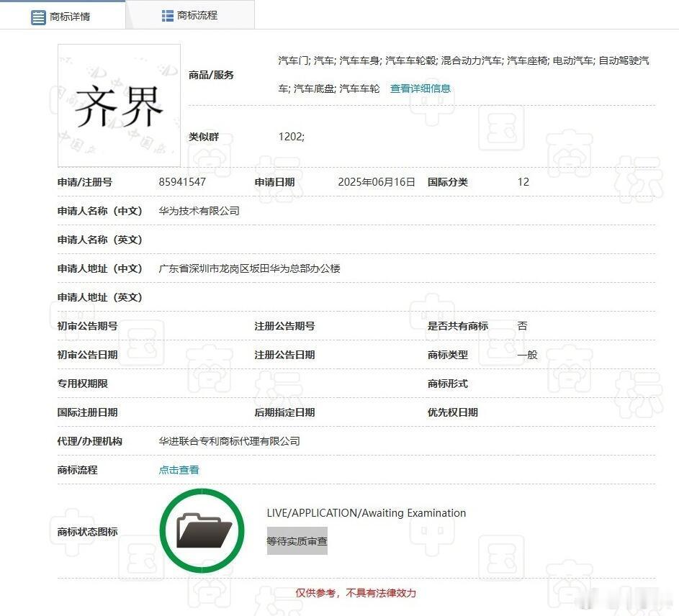Click the 代理/办理机构 label
Screen dimensions: 679x616
[x=89, y=441]
